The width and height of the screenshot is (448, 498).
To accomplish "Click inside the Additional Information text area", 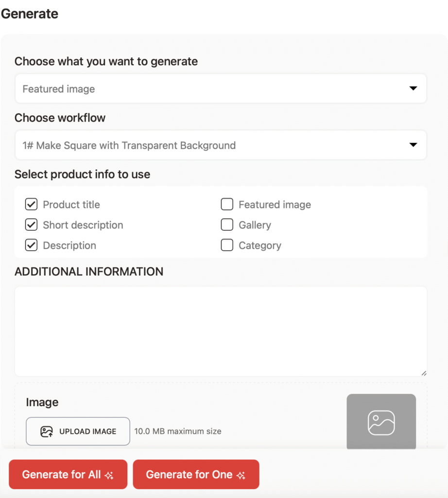I will pyautogui.click(x=221, y=331).
